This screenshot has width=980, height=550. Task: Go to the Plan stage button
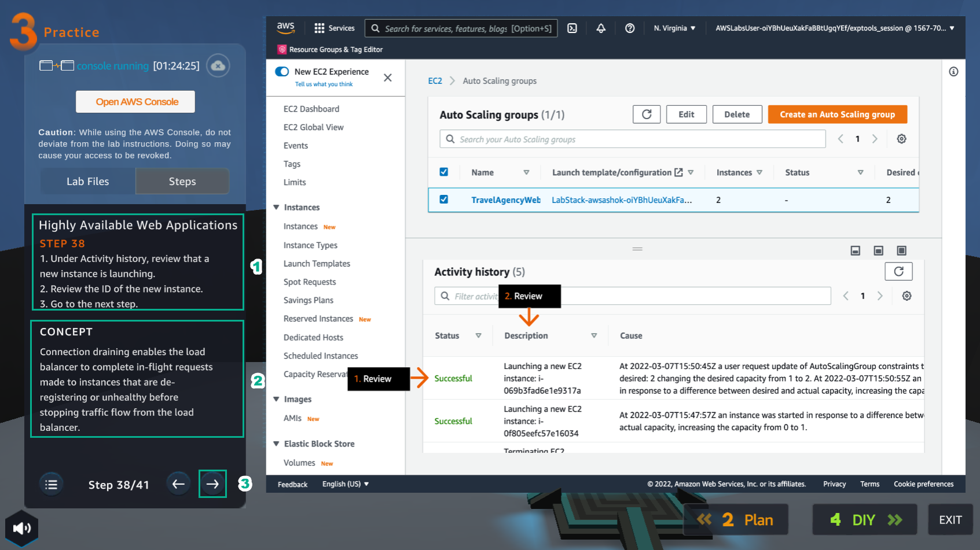point(736,519)
